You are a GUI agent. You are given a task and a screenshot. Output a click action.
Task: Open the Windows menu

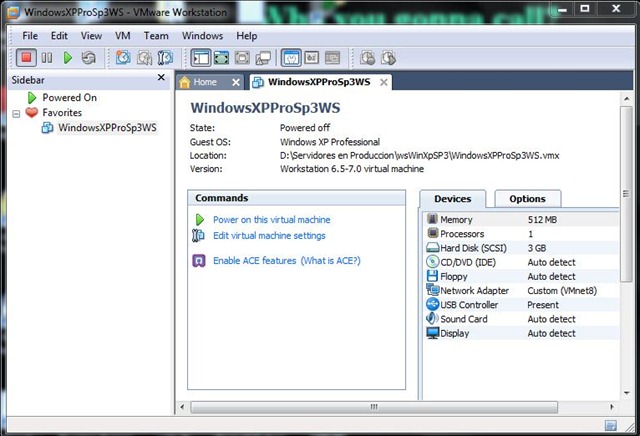(202, 36)
